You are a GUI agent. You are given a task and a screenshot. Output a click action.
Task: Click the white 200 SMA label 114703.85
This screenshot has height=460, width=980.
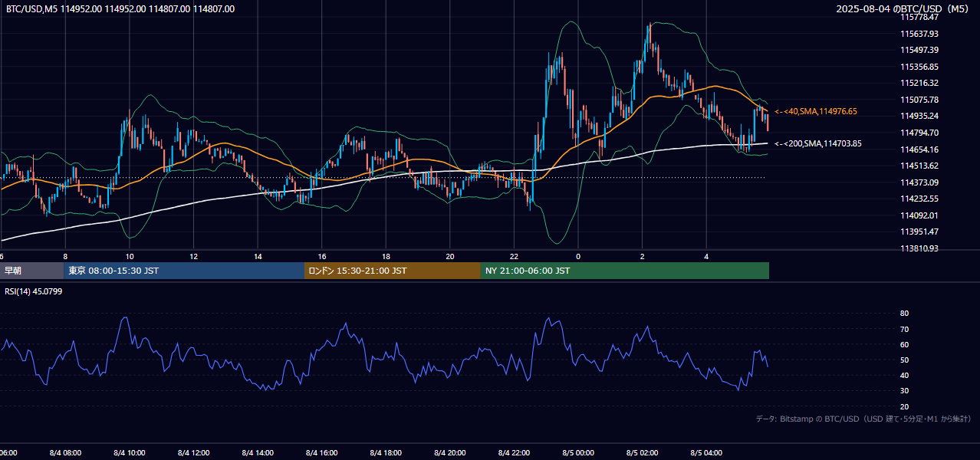(x=817, y=143)
